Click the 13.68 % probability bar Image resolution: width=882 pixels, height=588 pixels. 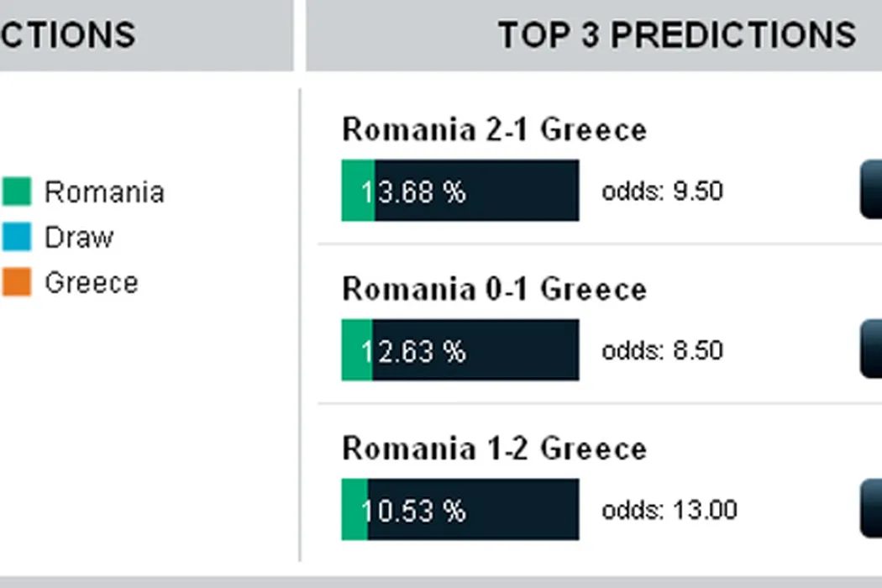pos(460,191)
